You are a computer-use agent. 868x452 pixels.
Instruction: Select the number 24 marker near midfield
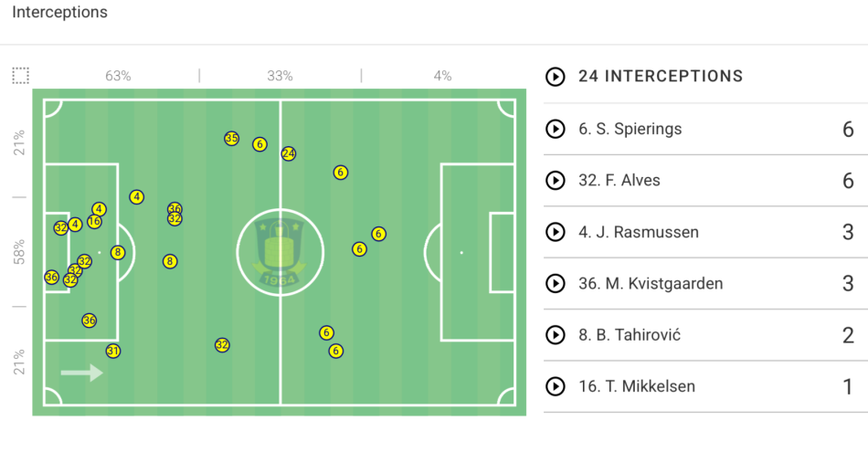[x=289, y=153]
